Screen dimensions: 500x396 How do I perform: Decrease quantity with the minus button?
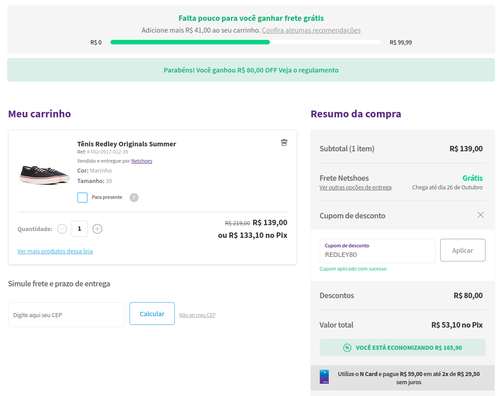pyautogui.click(x=62, y=229)
